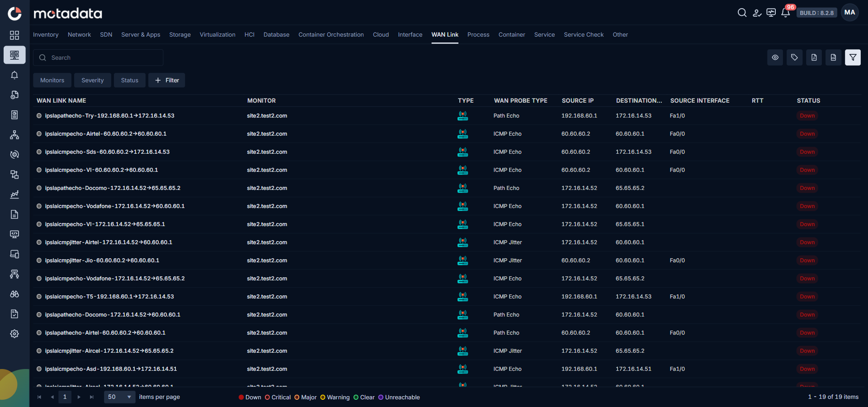The image size is (868, 407).
Task: Toggle the Down severity legend filter
Action: [250, 398]
